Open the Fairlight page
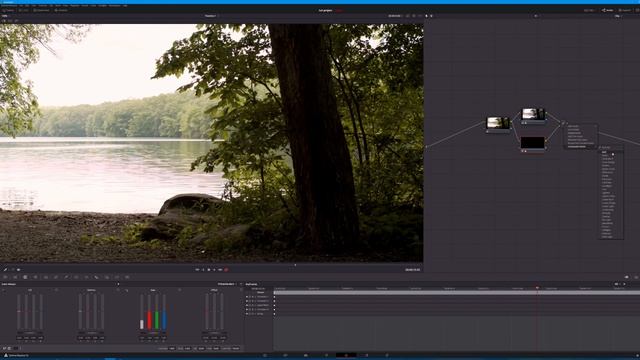640x360 pixels. (366, 355)
